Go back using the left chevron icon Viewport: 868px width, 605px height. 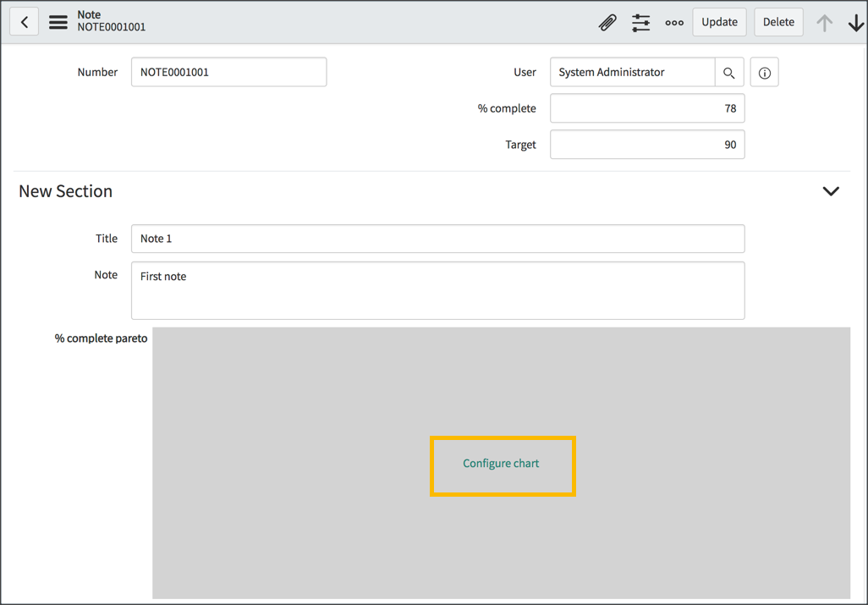click(x=24, y=21)
